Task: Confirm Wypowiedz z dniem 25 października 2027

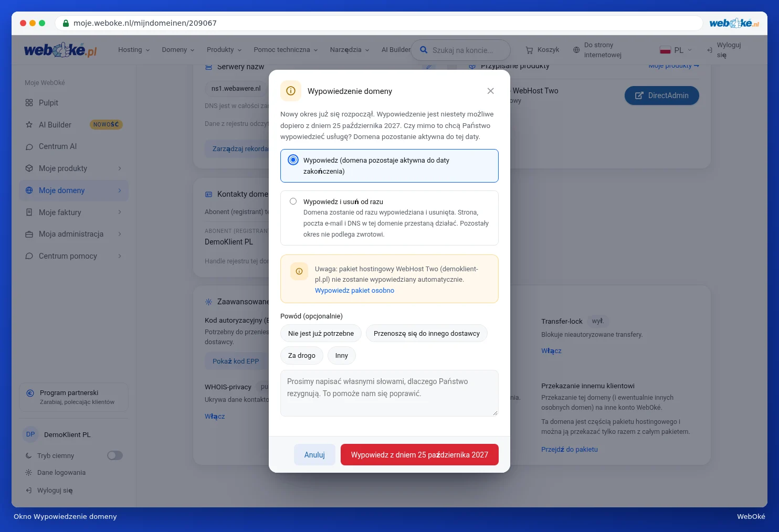Action: (419, 455)
